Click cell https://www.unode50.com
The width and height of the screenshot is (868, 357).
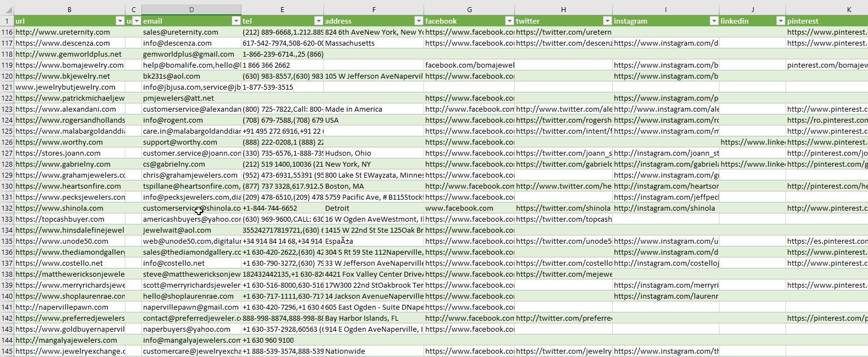[70, 241]
